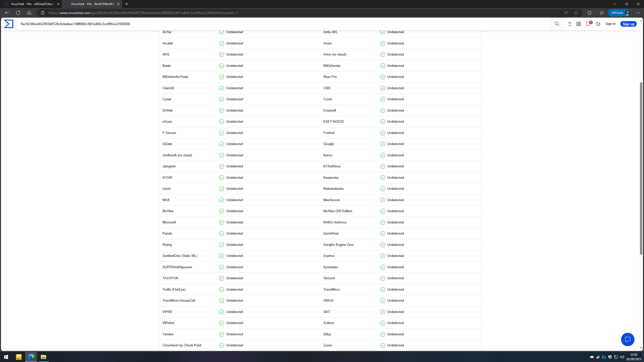Open File Explorer taskbar icon

[x=44, y=357]
